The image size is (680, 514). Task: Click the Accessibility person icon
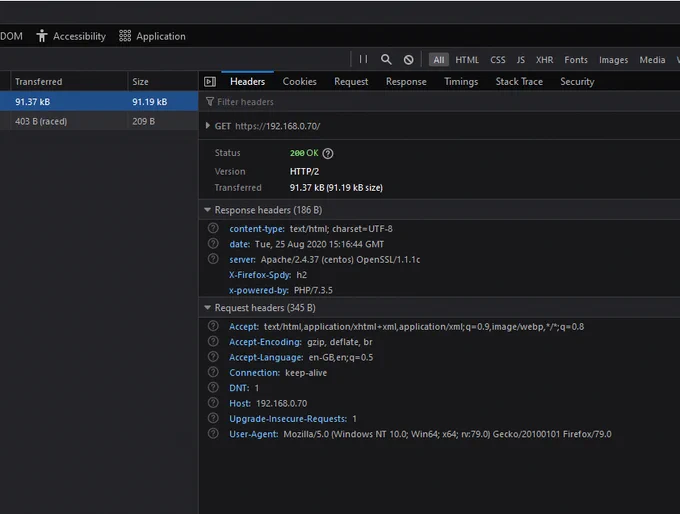tap(42, 36)
